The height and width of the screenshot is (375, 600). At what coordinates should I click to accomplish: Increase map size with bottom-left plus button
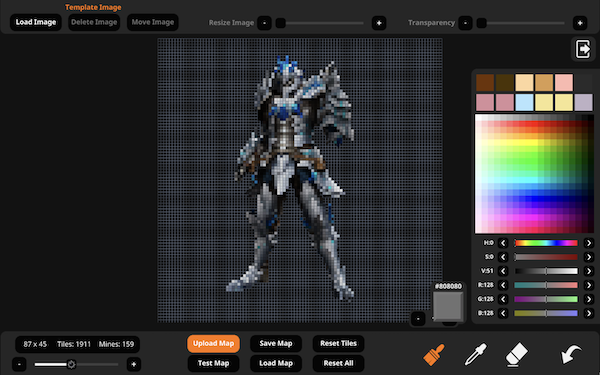point(134,364)
